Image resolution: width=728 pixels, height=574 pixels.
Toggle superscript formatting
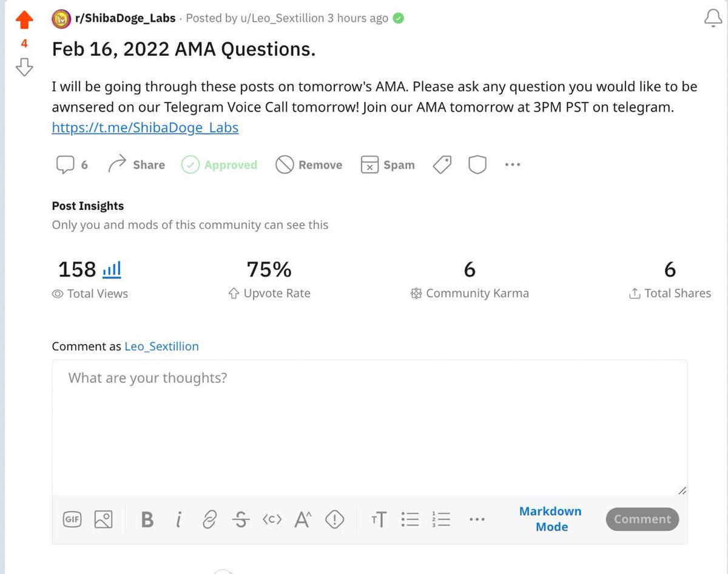click(x=303, y=519)
